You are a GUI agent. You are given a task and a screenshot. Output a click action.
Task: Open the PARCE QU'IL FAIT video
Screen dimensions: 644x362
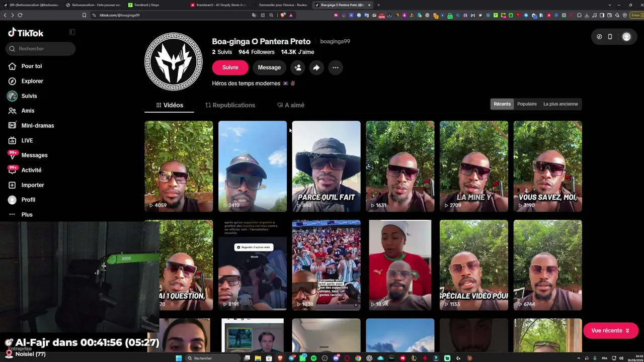pyautogui.click(x=326, y=166)
